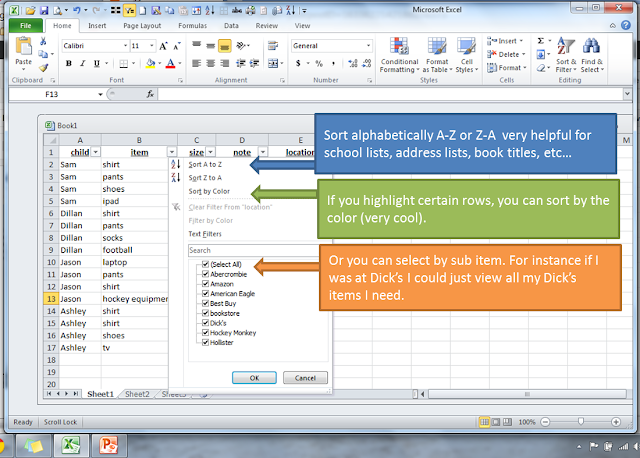Image resolution: width=640 pixels, height=458 pixels.
Task: Choose Sort A to Z
Action: pyautogui.click(x=205, y=165)
